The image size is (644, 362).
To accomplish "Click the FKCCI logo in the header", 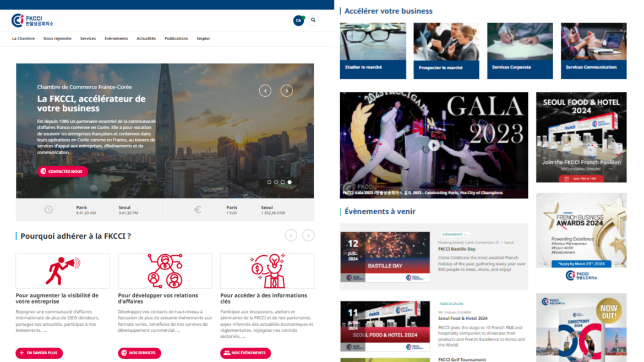I will tap(32, 20).
